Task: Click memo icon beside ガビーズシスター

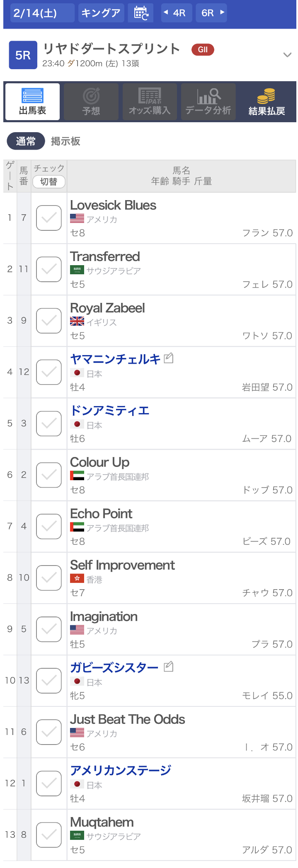Action: tap(168, 667)
